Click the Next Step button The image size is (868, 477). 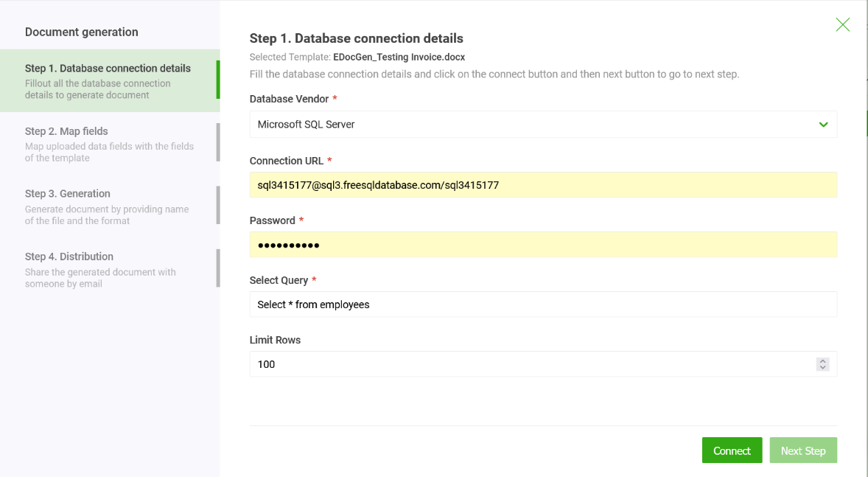803,450
